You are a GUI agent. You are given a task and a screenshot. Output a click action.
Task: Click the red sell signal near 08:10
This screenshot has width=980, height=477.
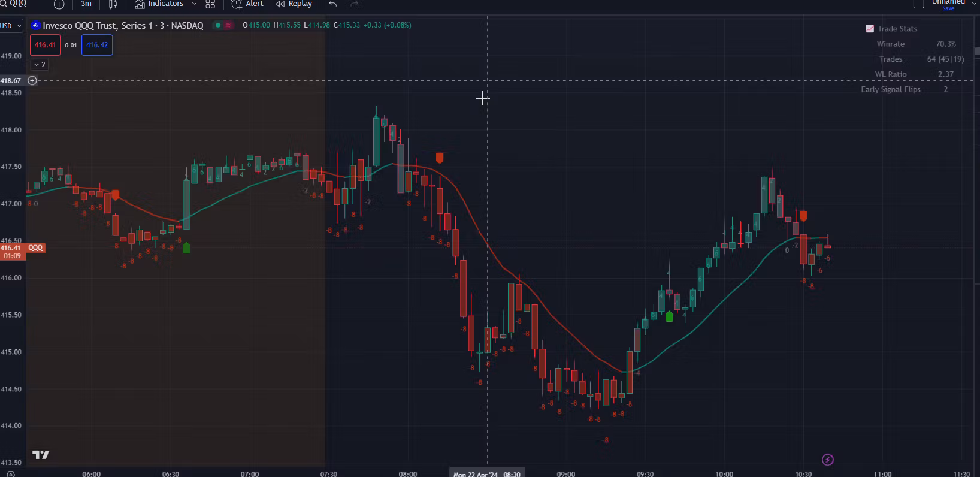point(440,158)
